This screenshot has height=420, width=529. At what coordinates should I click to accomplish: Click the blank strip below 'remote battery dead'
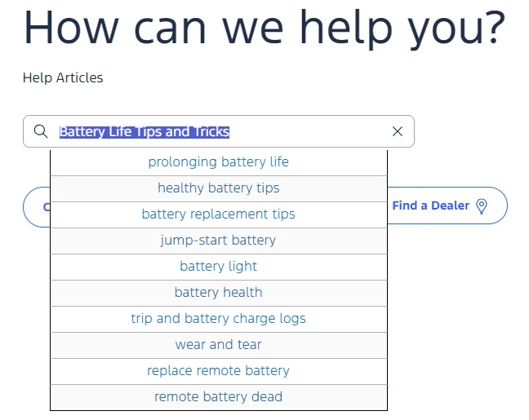pyautogui.click(x=218, y=414)
